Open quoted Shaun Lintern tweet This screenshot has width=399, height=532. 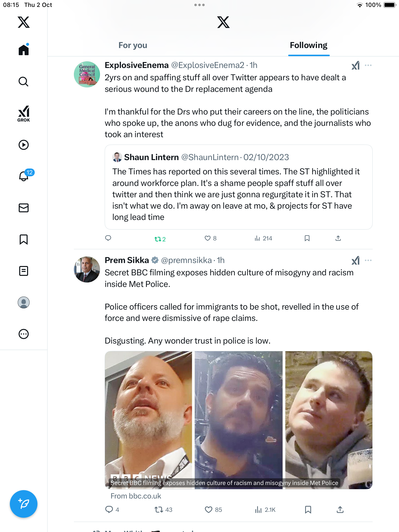238,187
